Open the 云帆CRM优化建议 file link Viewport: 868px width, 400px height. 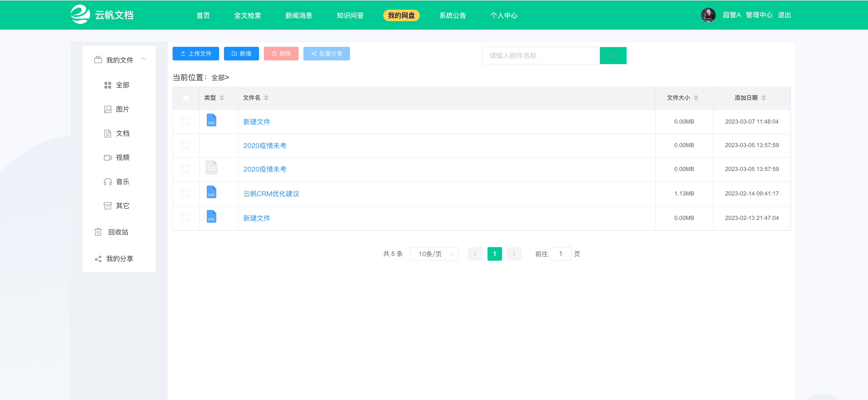(271, 194)
